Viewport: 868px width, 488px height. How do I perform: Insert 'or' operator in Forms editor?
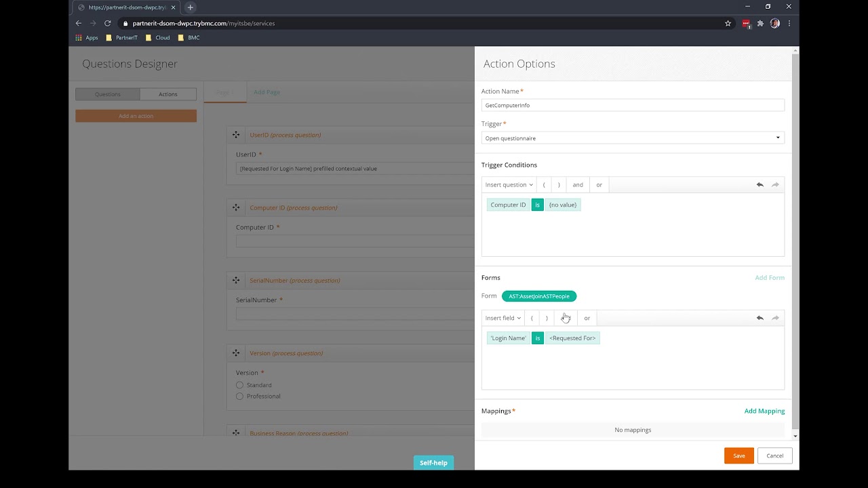[x=587, y=318]
